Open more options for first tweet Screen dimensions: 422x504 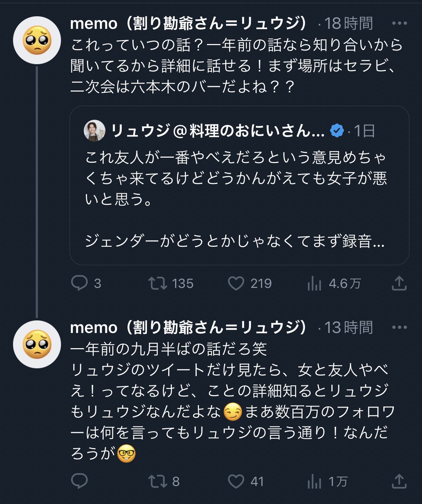click(x=399, y=23)
